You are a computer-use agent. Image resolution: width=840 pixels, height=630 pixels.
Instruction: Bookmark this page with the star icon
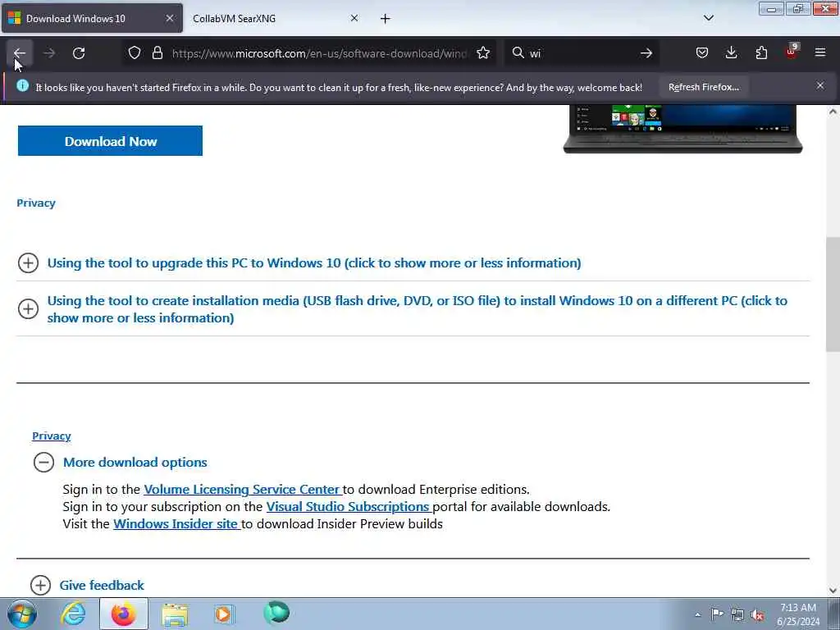click(483, 53)
